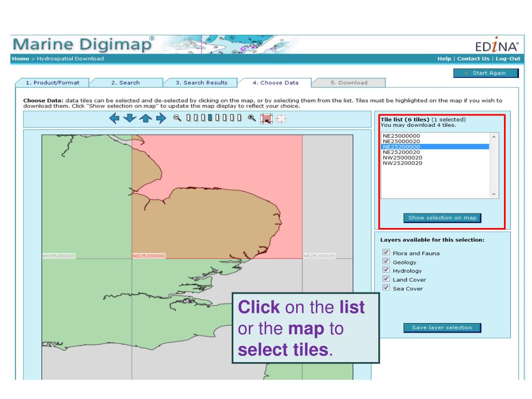Screen dimensions: 532x399
Task: Pan the map right with the arrow
Action: point(161,118)
